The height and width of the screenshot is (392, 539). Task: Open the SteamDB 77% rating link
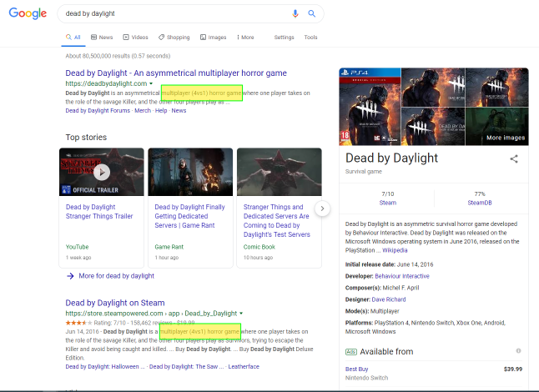(480, 203)
